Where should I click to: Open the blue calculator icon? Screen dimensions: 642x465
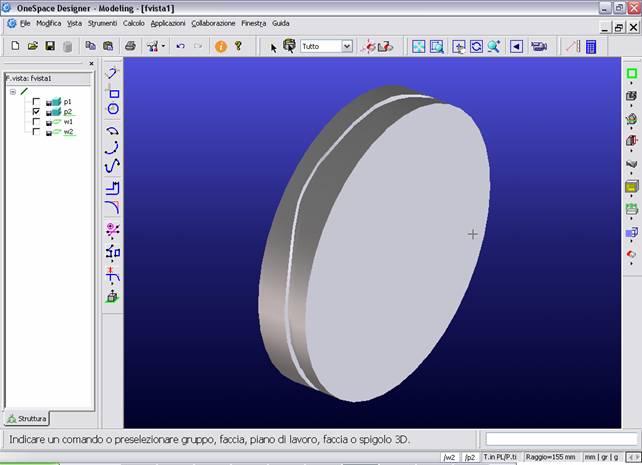click(591, 47)
